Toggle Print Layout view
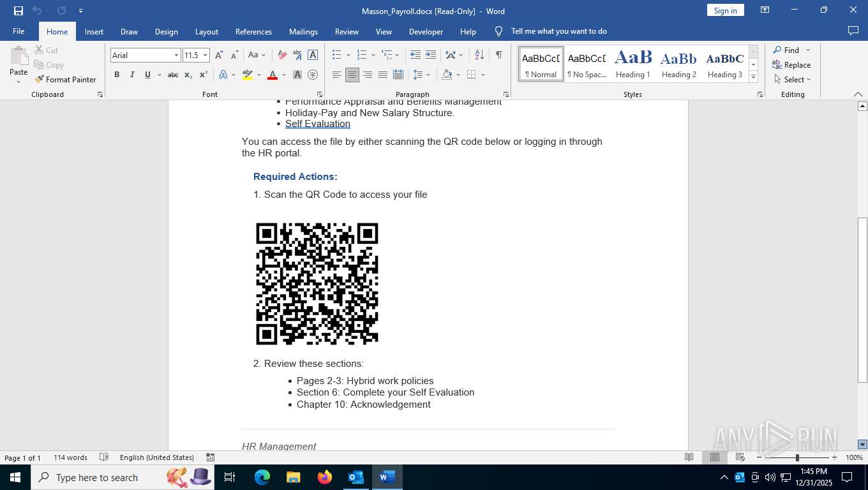Screen dimensions: 868x490 (715, 457)
